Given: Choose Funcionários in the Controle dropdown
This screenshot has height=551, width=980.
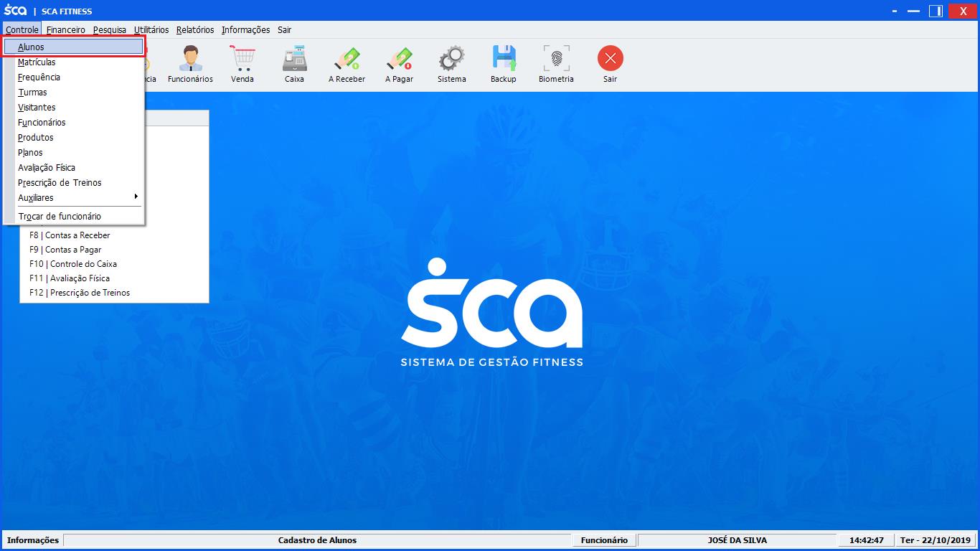Looking at the screenshot, I should [x=74, y=122].
